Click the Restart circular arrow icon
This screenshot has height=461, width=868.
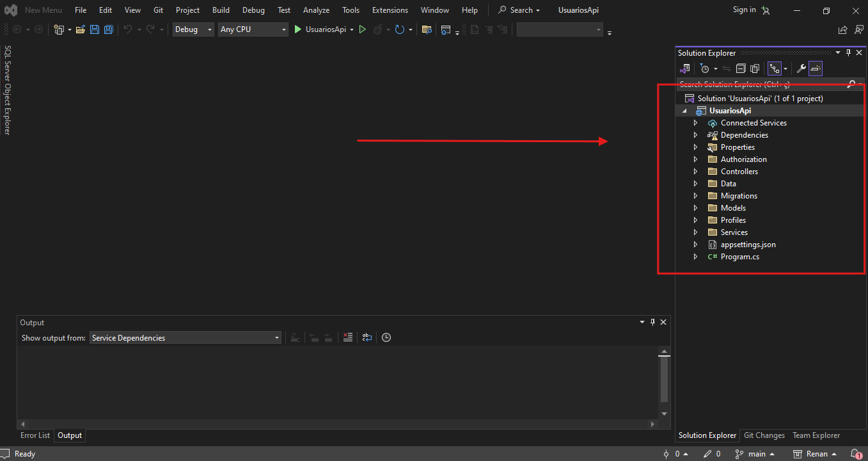tap(400, 29)
